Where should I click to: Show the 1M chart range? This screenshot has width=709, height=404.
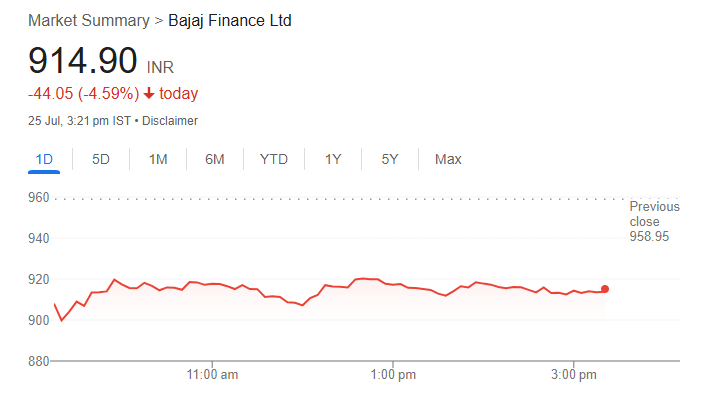coord(158,159)
